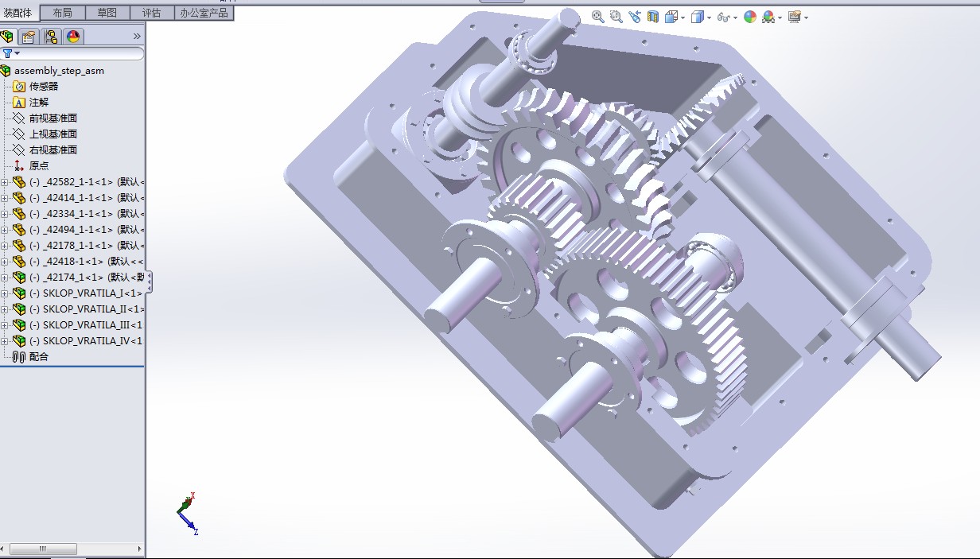980x559 pixels.
Task: Click horizontal scrollbar thumb in tree panel
Action: [43, 549]
